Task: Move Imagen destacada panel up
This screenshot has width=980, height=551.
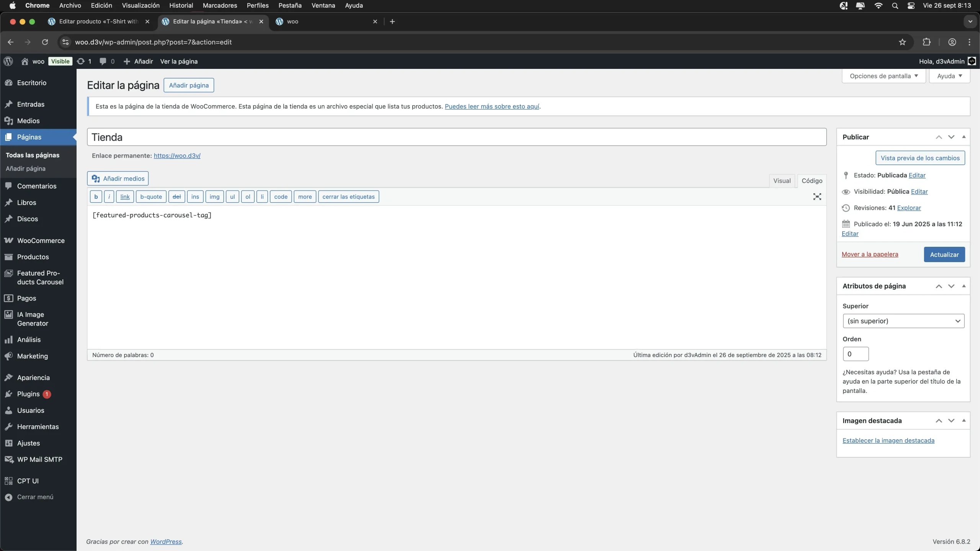Action: 939,421
